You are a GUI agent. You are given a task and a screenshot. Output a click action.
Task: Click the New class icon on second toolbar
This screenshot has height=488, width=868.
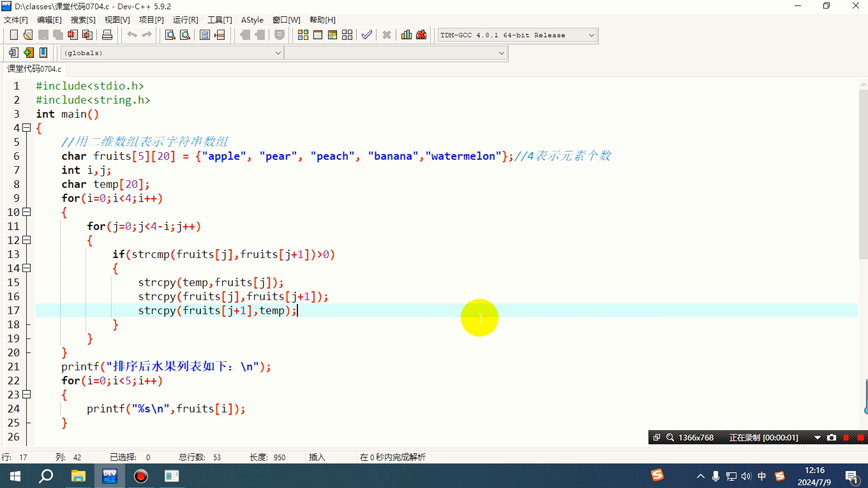[x=14, y=53]
